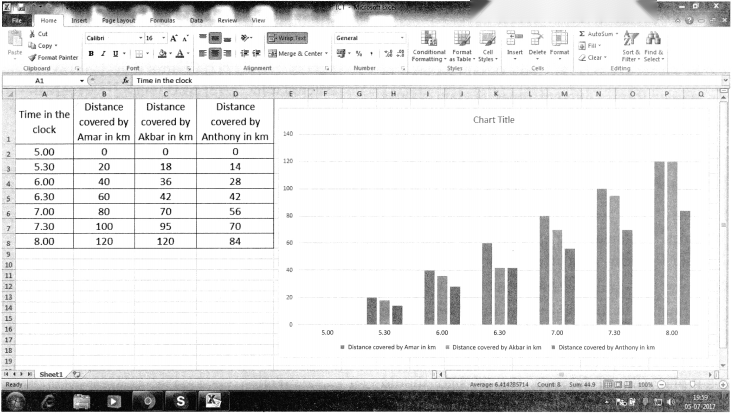Open the font name Calibri dropdown
The image size is (732, 414).
pos(141,38)
